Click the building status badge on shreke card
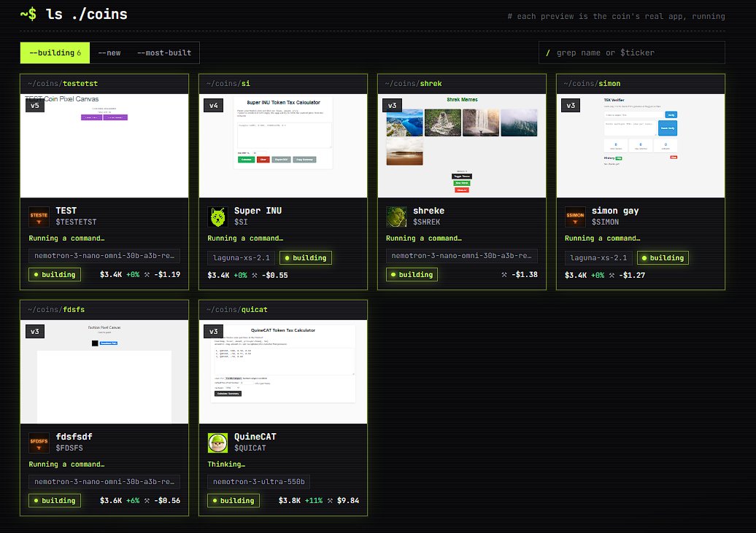The width and height of the screenshot is (756, 533). pos(412,275)
